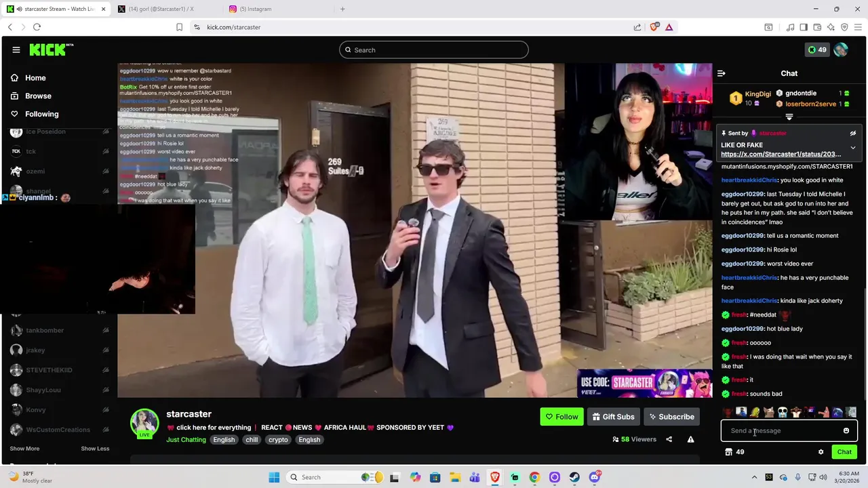
Task: Open Discord from the taskbar
Action: coord(595,477)
